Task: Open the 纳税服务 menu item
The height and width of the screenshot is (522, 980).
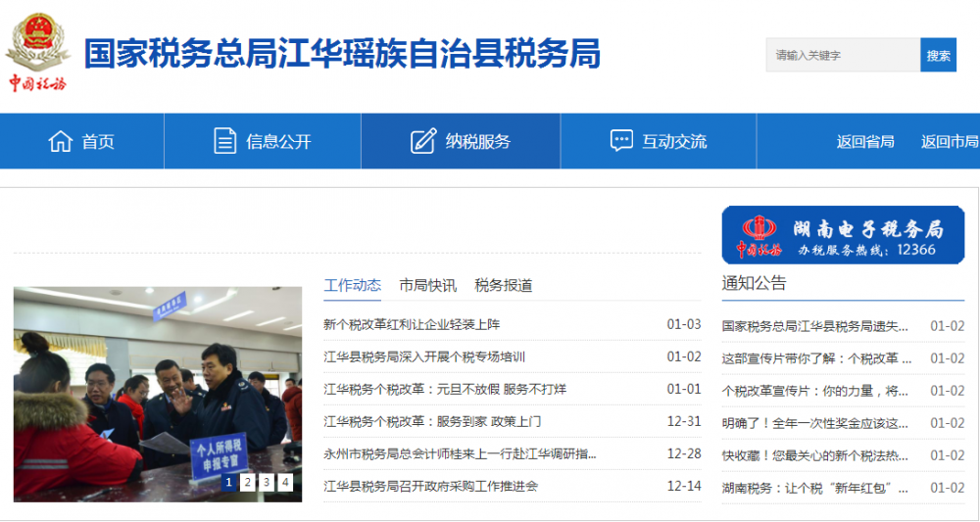Action: coord(478,142)
